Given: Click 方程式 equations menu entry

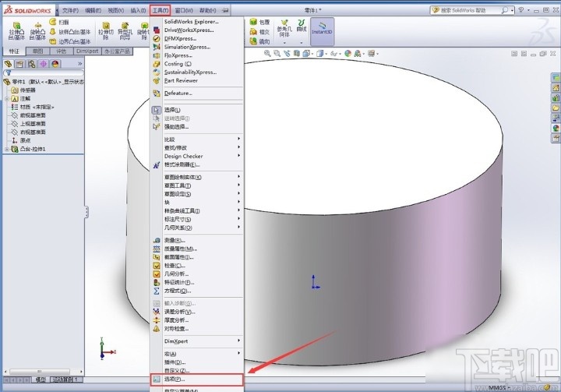Looking at the screenshot, I should [178, 291].
